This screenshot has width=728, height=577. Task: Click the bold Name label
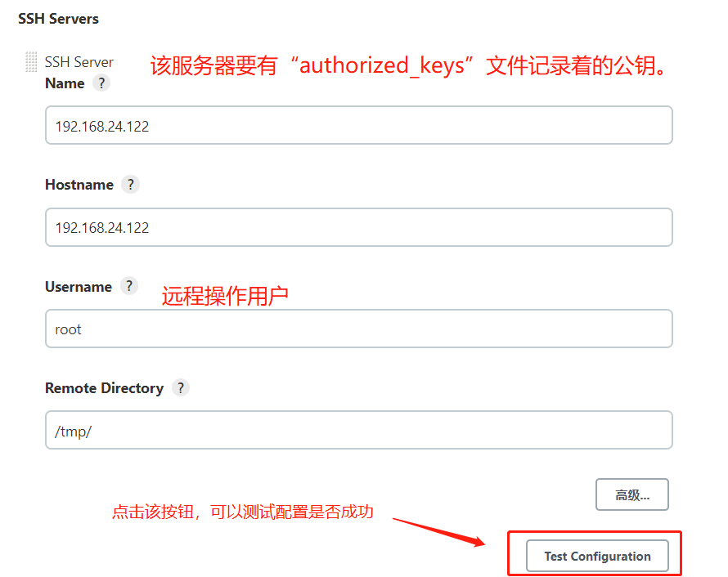click(65, 83)
